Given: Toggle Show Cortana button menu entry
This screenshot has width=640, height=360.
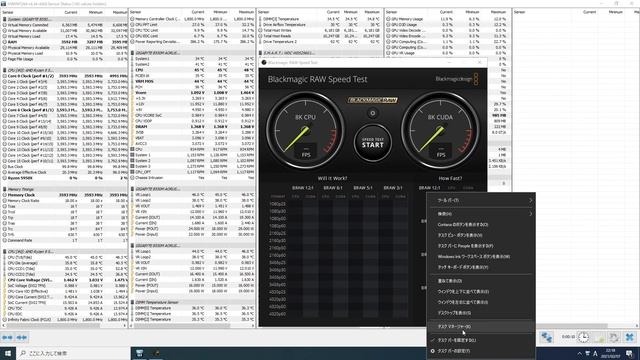Looking at the screenshot, I should tap(481, 224).
